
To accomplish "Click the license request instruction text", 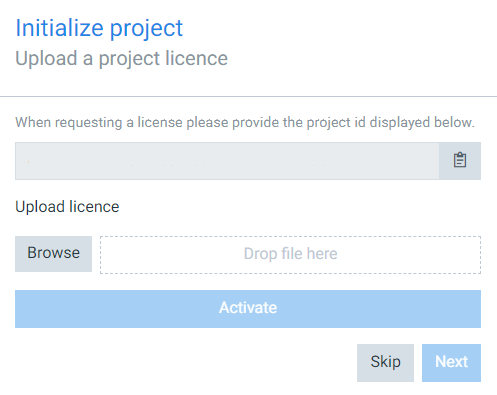I will (245, 122).
